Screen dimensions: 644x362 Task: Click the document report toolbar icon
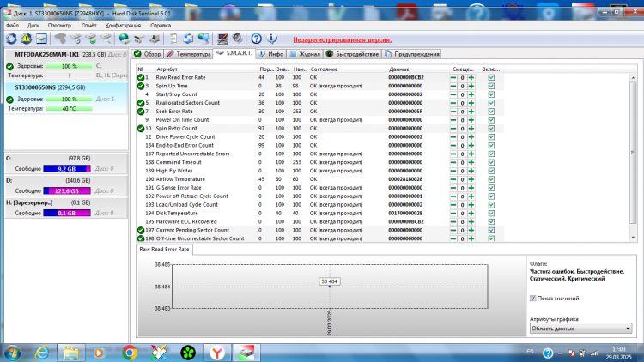pyautogui.click(x=173, y=39)
